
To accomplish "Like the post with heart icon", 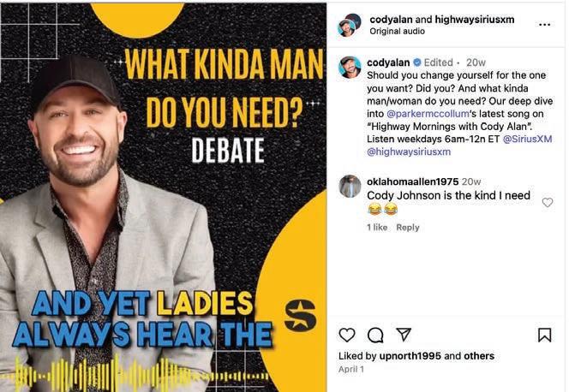I will (x=346, y=335).
